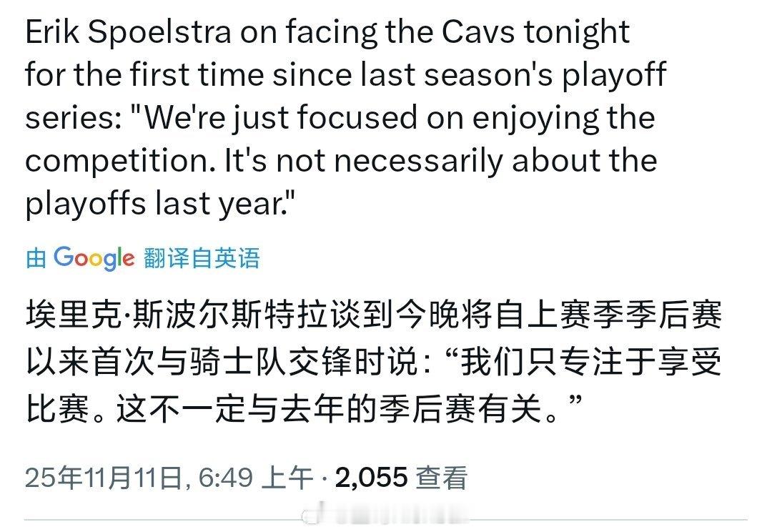This screenshot has width=772, height=532.
Task: Click the '由' character before the Google logo
Action: point(35,257)
